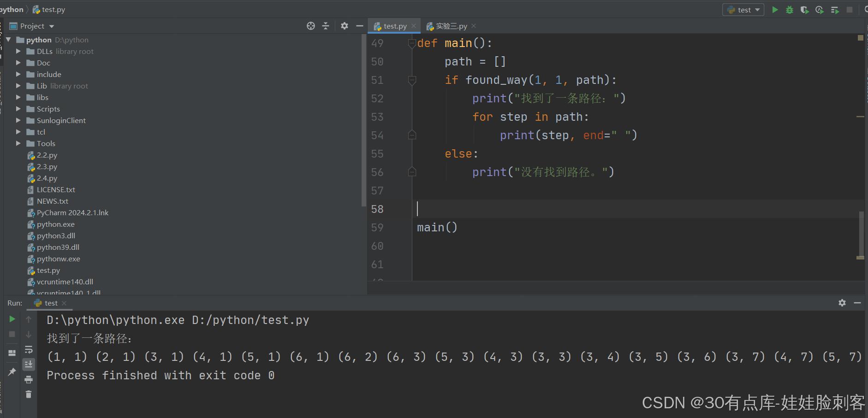868x418 pixels.
Task: Collapse all in the Project panel
Action: [x=326, y=26]
